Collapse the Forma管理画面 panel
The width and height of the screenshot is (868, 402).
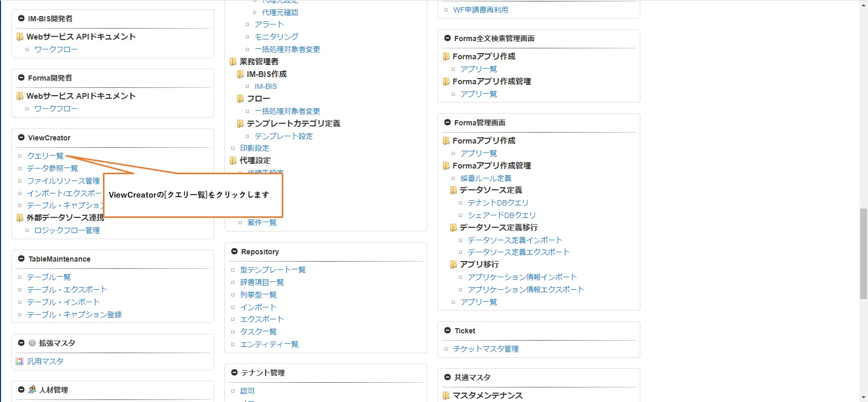448,123
